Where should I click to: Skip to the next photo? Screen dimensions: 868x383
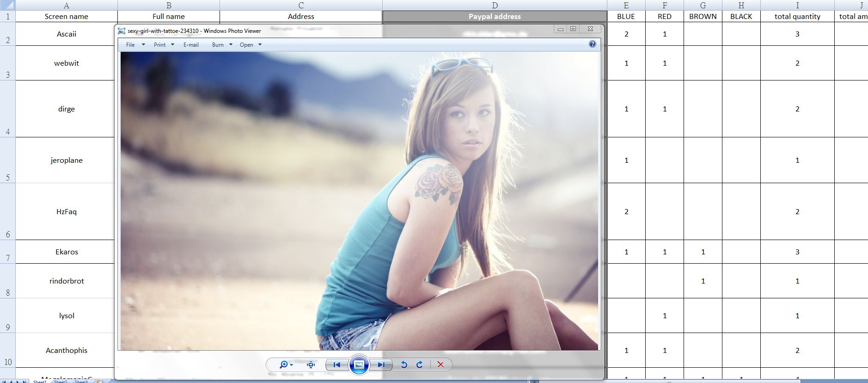click(x=381, y=365)
